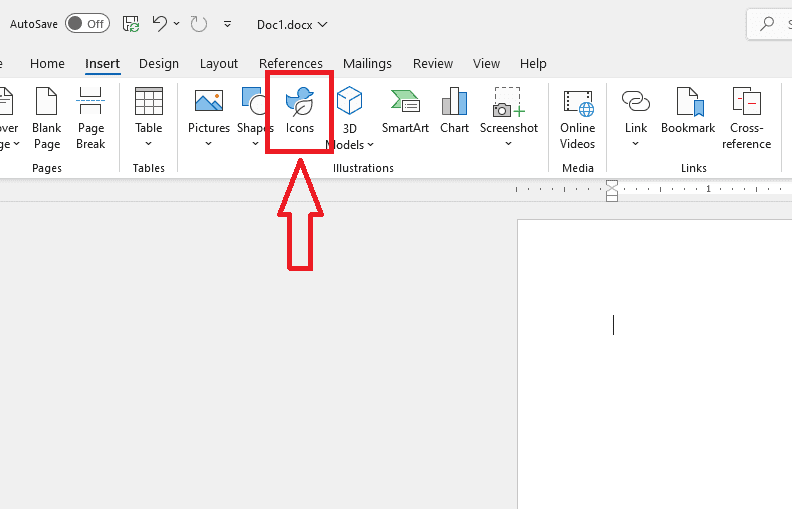Click the Pictures icon
Viewport: 792px width, 509px height.
coord(209,101)
